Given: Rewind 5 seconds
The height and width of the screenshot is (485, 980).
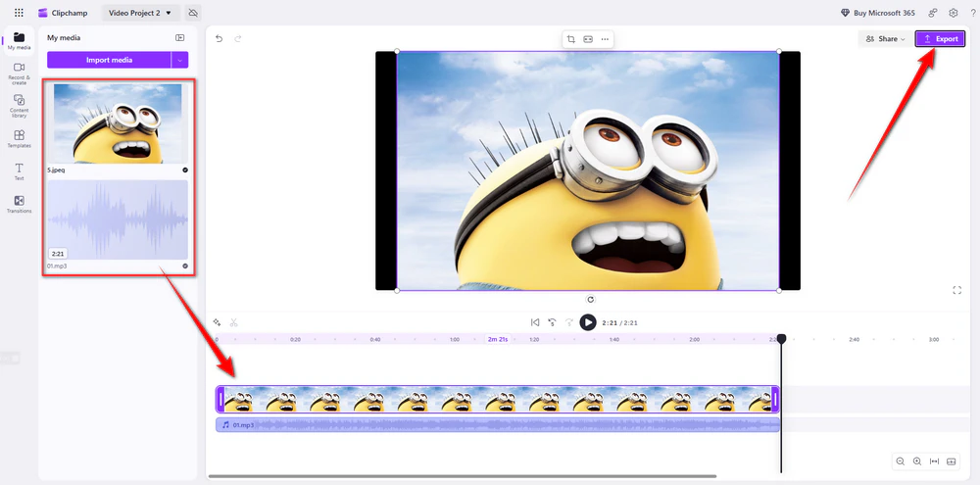Looking at the screenshot, I should 552,322.
